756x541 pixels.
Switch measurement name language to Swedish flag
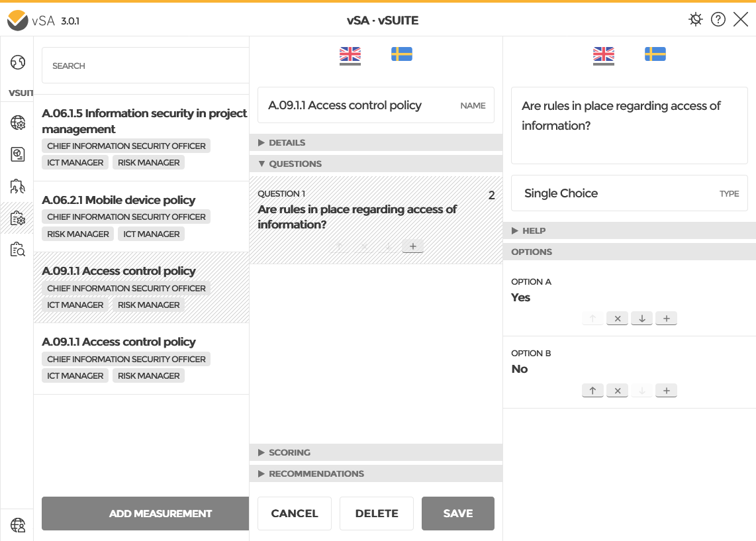tap(402, 54)
